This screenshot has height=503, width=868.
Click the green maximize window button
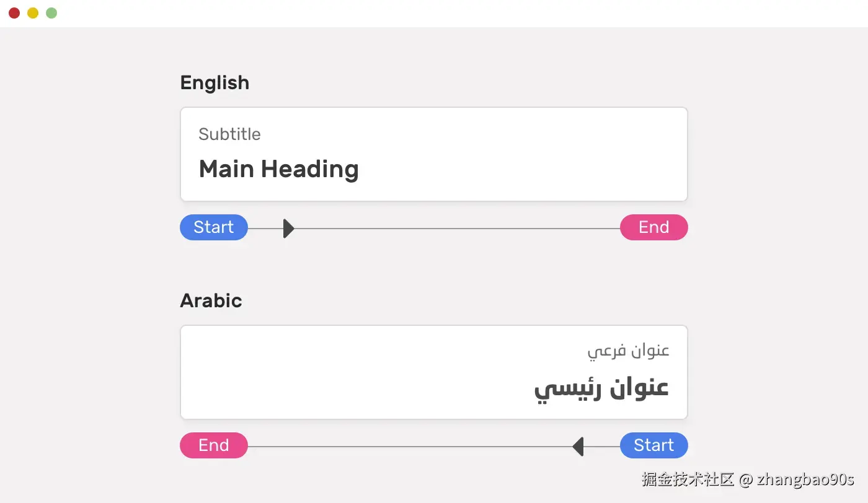pyautogui.click(x=51, y=13)
